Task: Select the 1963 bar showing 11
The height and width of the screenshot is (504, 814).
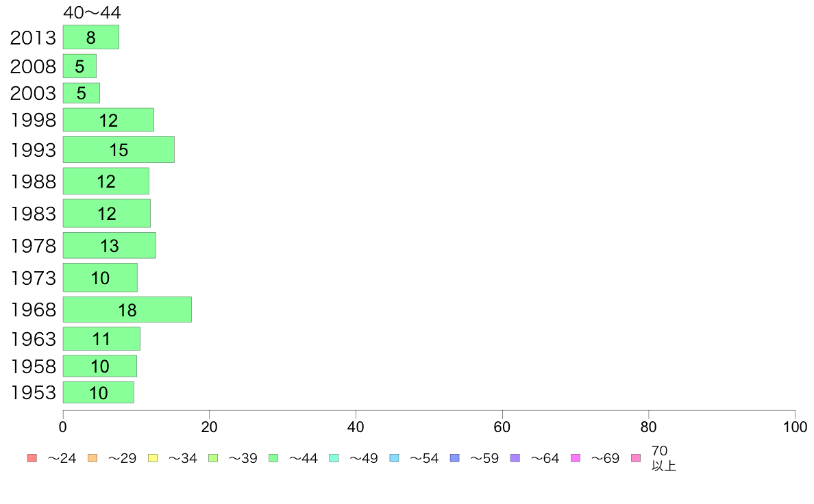Action: tap(101, 338)
